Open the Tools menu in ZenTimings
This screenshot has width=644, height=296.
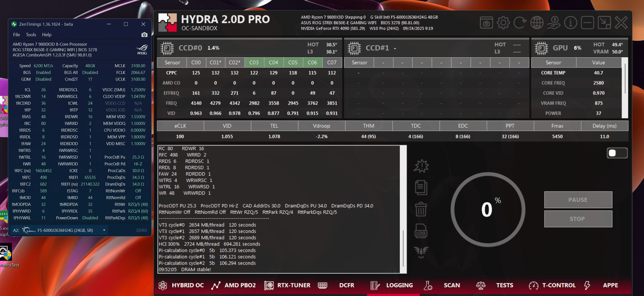click(31, 35)
